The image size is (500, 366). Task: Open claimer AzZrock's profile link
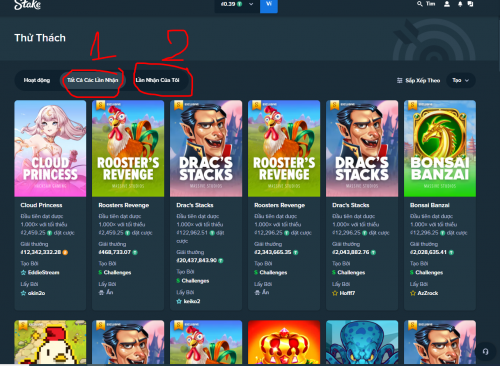[x=428, y=293]
